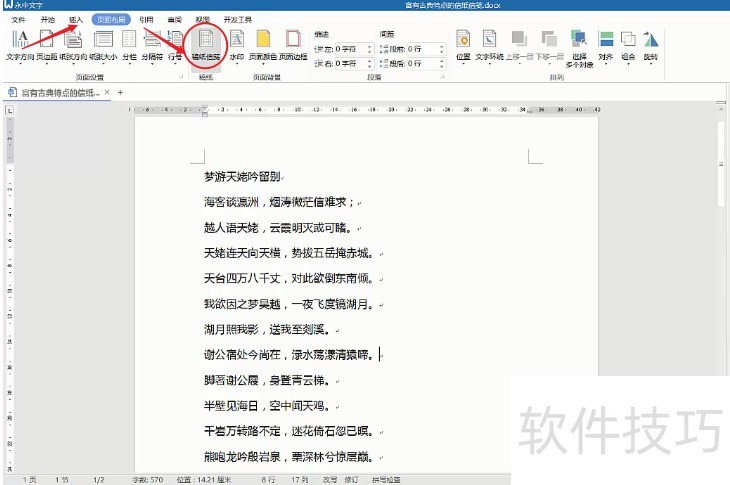Open the 文件 menu
The height and width of the screenshot is (485, 730).
pyautogui.click(x=18, y=20)
